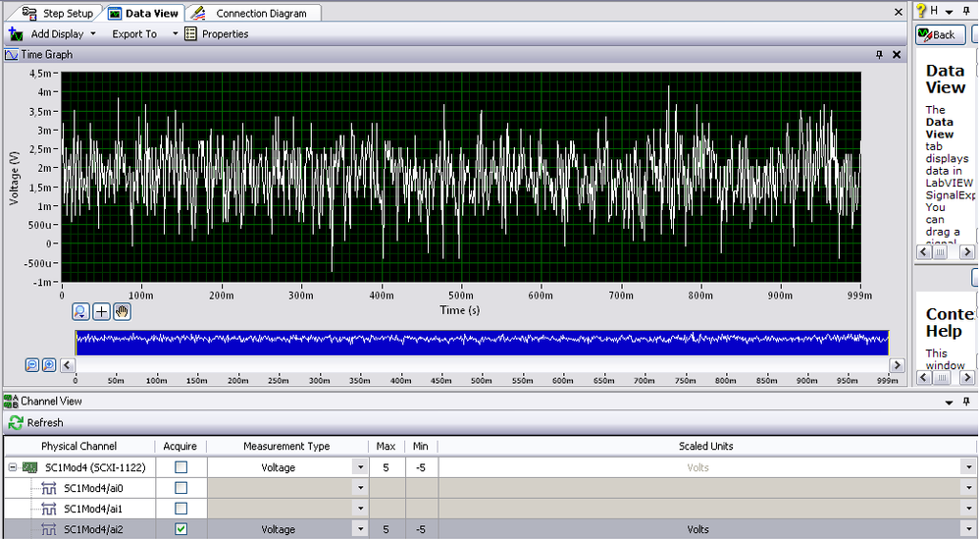The width and height of the screenshot is (980, 540).
Task: Click the zoom out magnifier by the overview strip
Action: 32,364
